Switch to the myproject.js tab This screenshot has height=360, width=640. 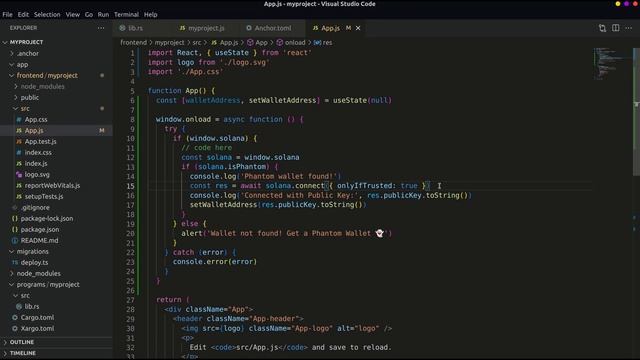click(206, 28)
